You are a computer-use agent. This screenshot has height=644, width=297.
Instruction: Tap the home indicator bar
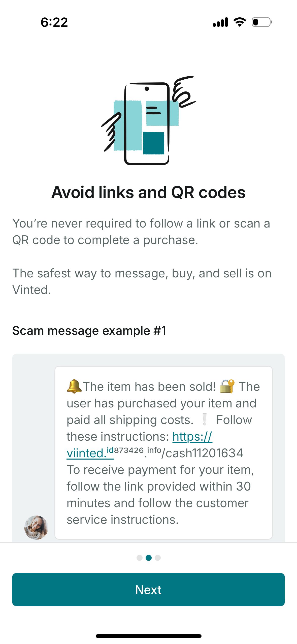tap(148, 636)
